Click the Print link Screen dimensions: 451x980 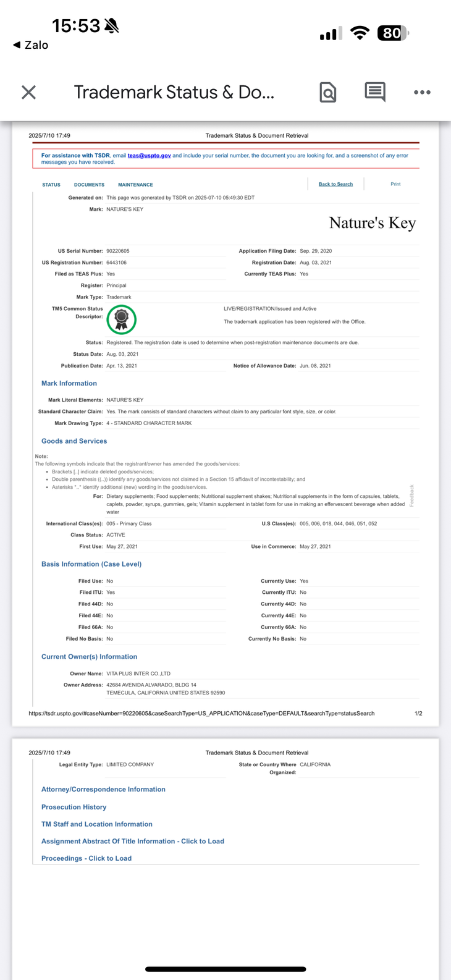click(x=395, y=184)
